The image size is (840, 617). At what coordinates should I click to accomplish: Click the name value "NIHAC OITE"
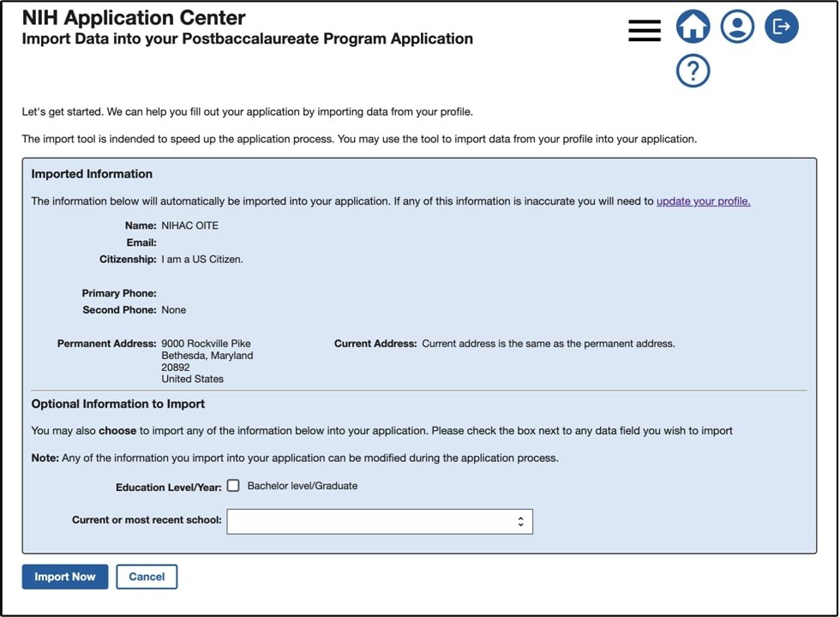click(x=189, y=225)
